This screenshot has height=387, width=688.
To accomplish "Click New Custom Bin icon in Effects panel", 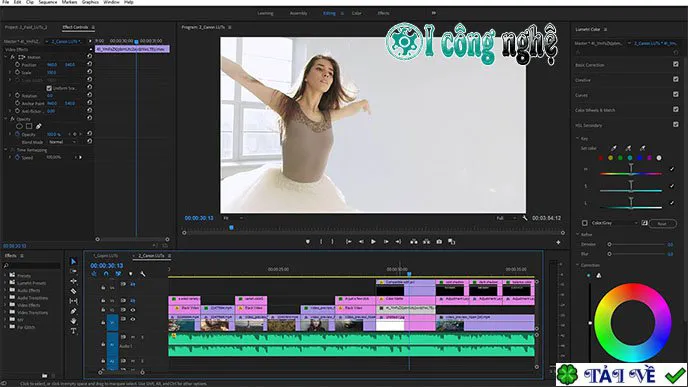I will point(44,376).
